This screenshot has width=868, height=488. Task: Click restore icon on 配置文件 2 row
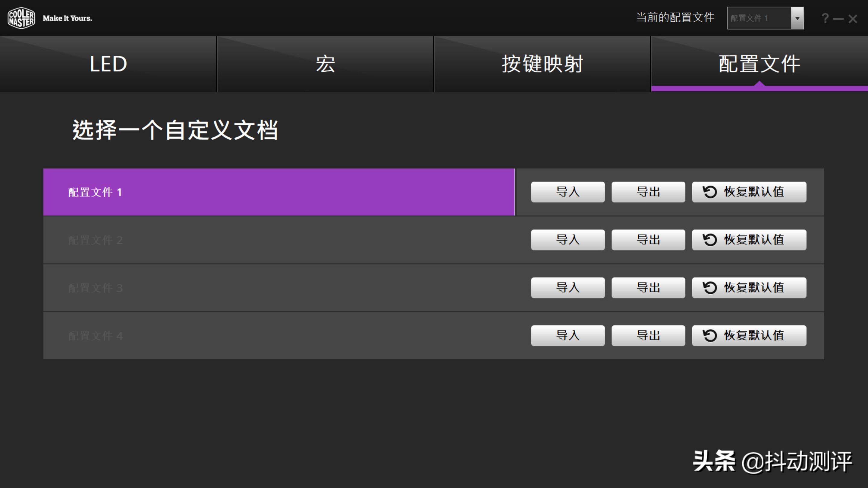[710, 240]
